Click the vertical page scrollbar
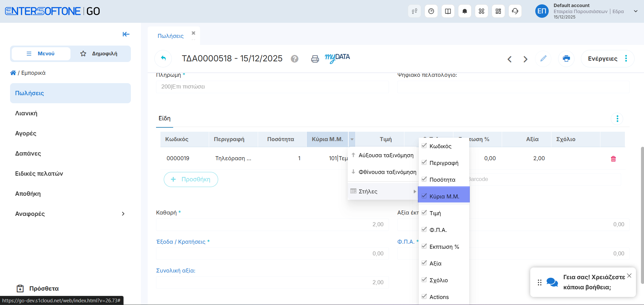 pos(642,215)
